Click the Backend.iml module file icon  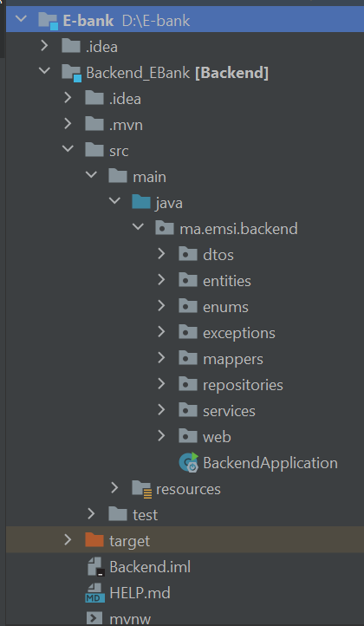pyautogui.click(x=95, y=567)
